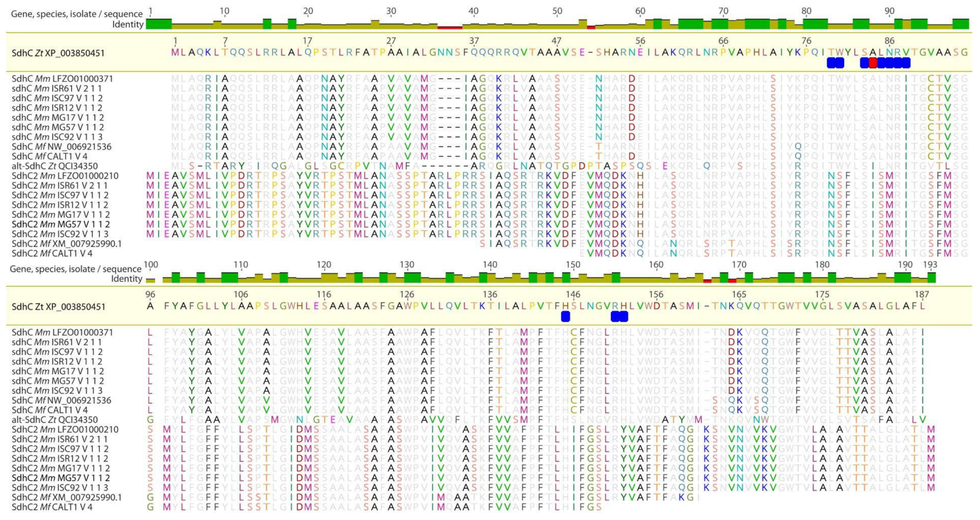Click the red identity bar just left of ruler 170 in the lower graph
Image resolution: width=980 pixels, height=520 pixels.
click(732, 281)
